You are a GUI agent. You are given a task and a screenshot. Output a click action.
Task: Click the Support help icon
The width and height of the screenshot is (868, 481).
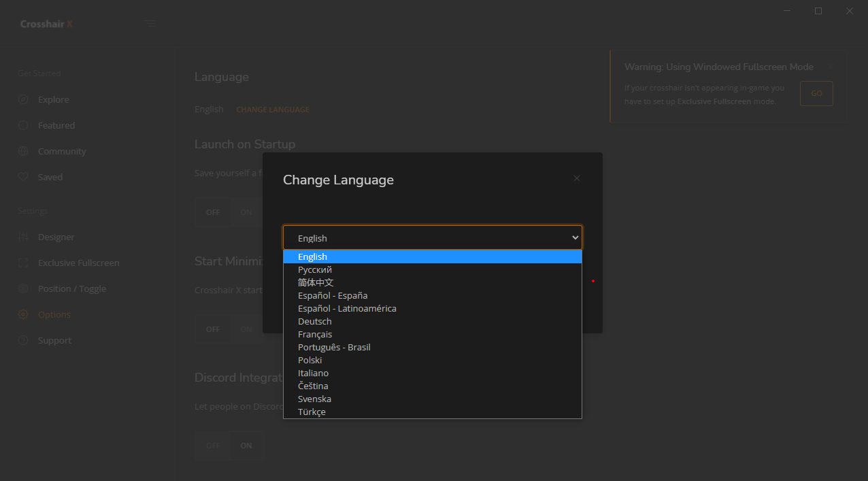point(23,340)
